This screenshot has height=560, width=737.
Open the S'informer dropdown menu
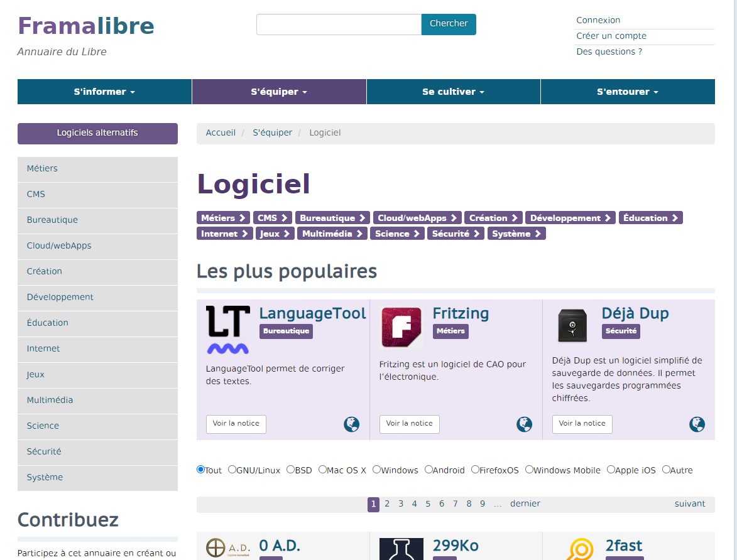point(104,92)
